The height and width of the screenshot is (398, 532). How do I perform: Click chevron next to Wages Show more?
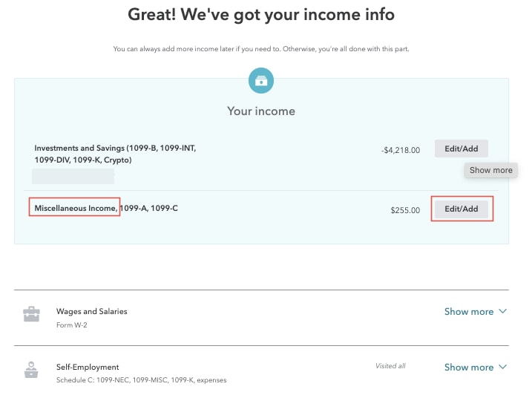point(503,311)
